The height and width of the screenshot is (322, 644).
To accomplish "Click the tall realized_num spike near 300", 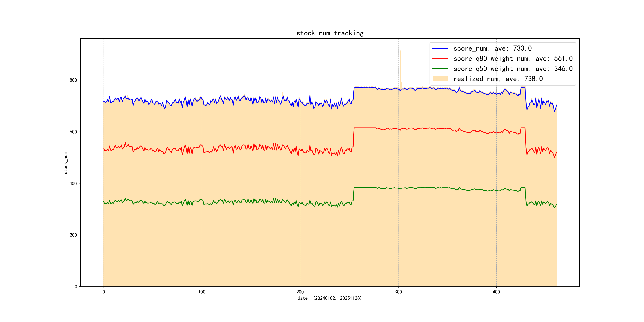I will [x=400, y=68].
